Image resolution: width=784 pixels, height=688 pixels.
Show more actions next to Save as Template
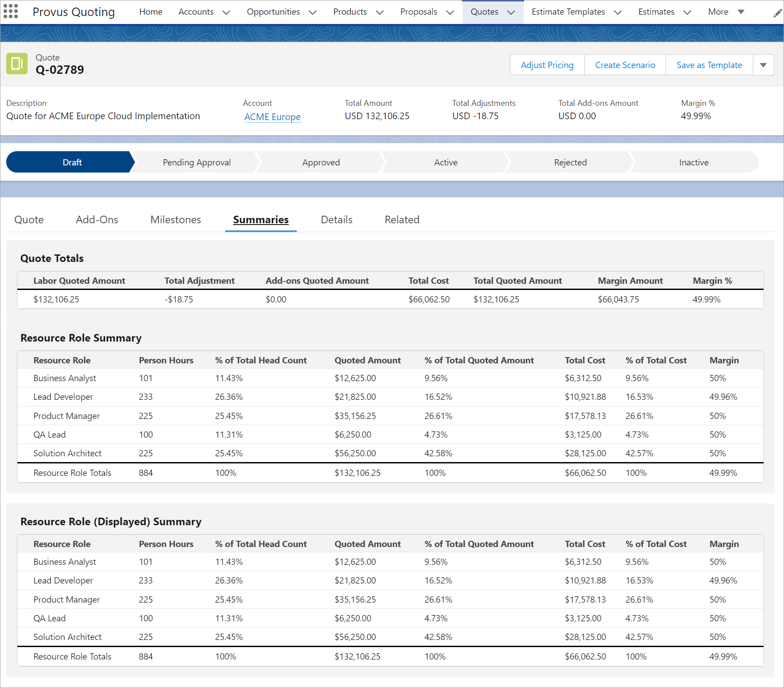(x=763, y=65)
